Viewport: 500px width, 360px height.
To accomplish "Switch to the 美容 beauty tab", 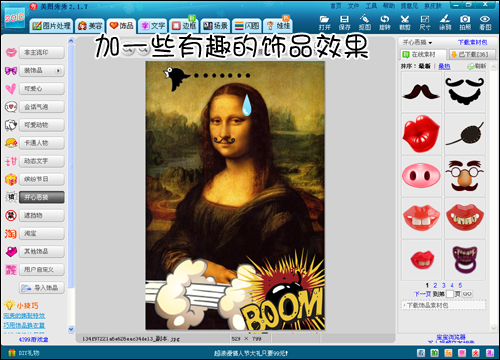I will pyautogui.click(x=90, y=26).
